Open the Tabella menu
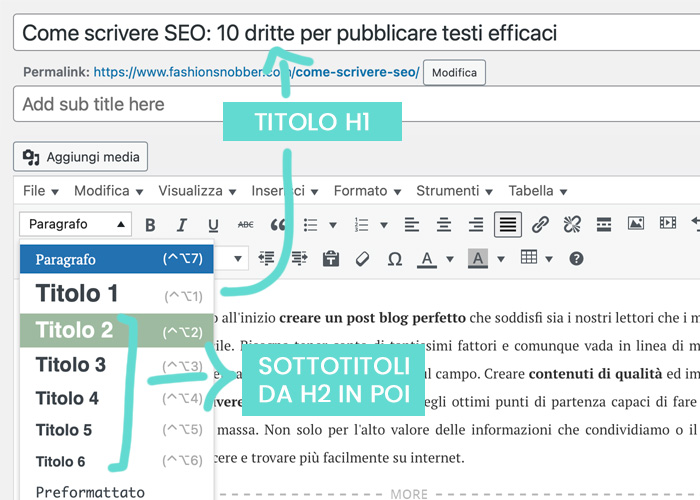This screenshot has width=700, height=500. click(538, 191)
